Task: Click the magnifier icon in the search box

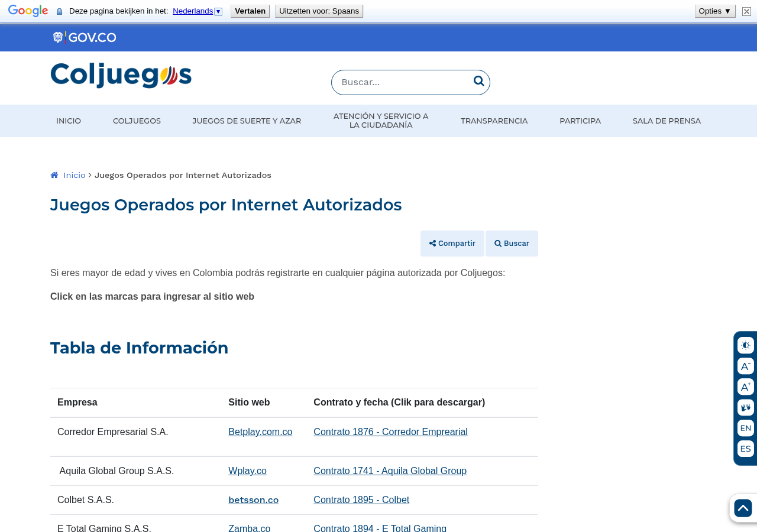Action: pos(478,82)
